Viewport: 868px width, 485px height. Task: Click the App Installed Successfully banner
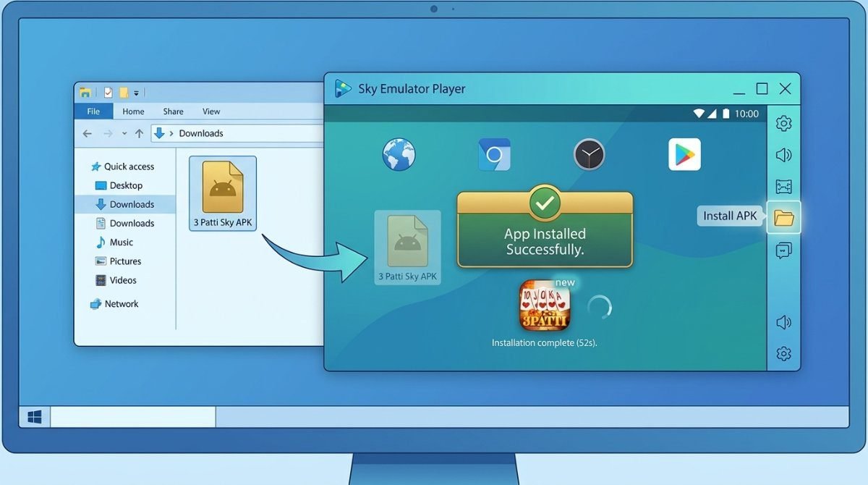545,229
